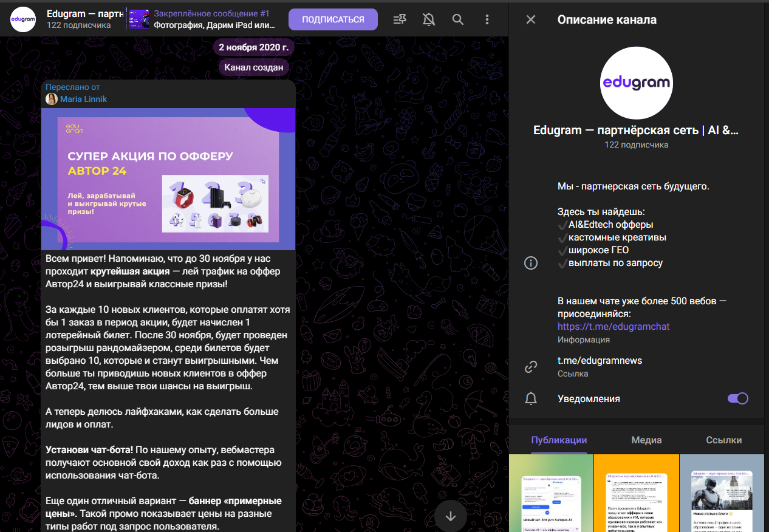Switch to the Медиа tab
The height and width of the screenshot is (532, 769).
646,440
